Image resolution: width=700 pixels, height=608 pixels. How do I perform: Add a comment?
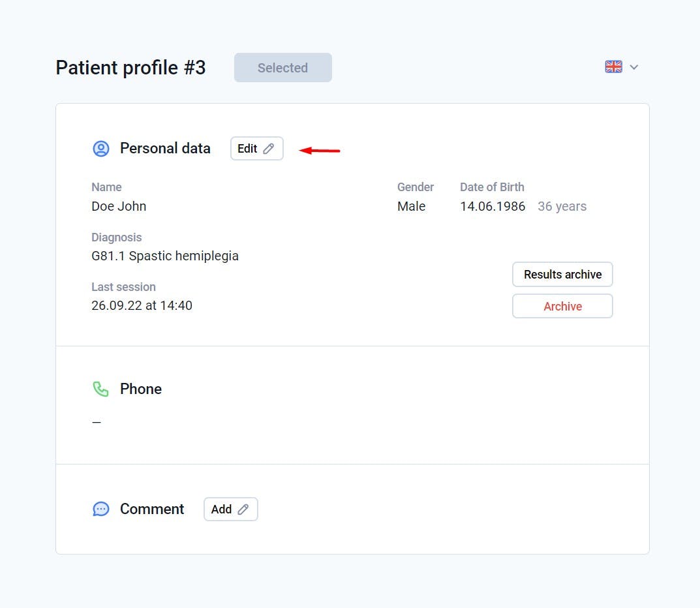coord(230,509)
